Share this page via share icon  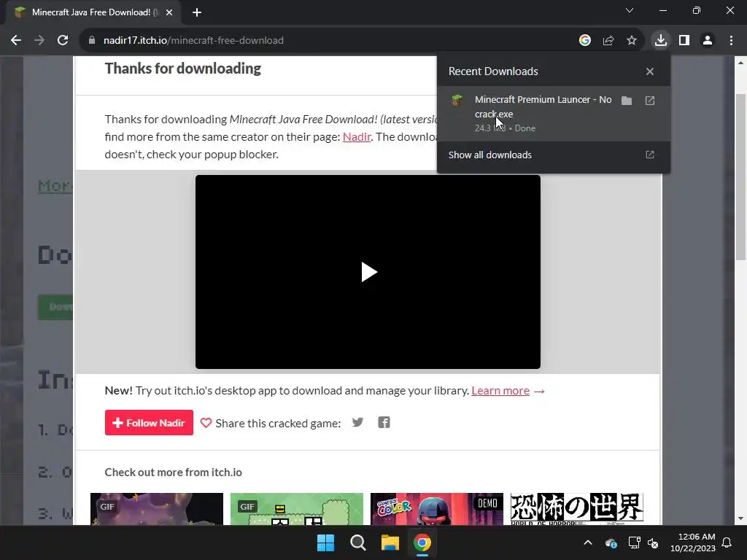point(608,41)
